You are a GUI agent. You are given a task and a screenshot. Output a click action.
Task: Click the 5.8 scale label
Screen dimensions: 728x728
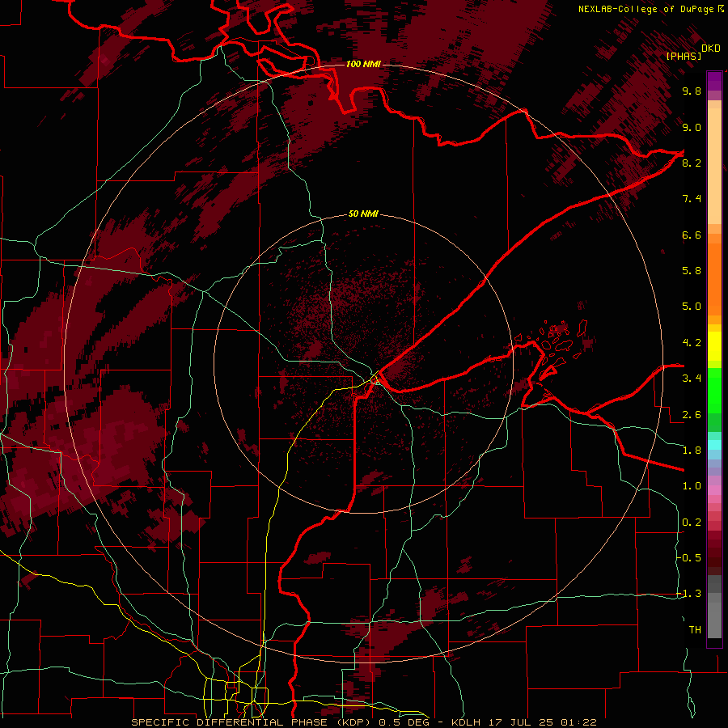(x=692, y=271)
